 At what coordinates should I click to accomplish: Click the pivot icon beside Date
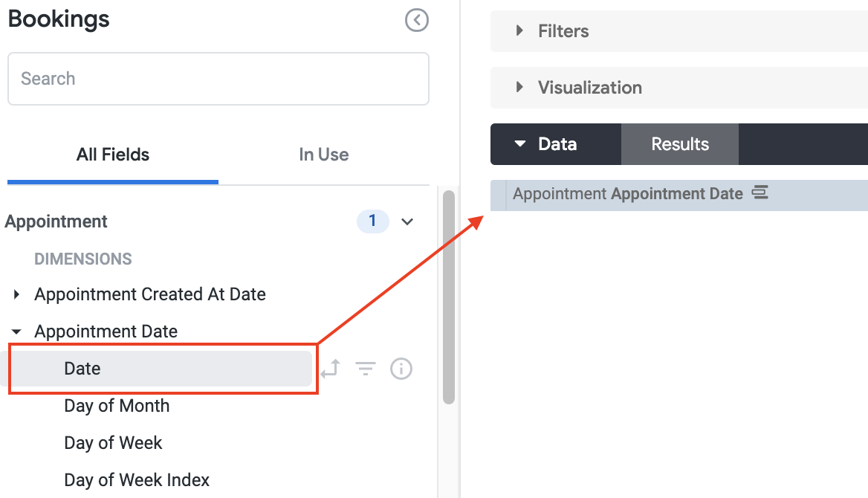331,369
